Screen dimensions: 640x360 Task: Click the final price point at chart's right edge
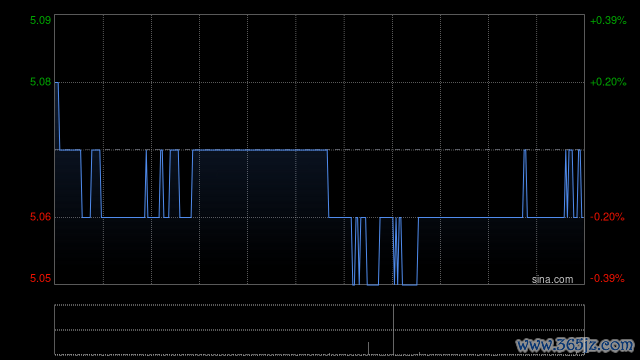pyautogui.click(x=583, y=217)
